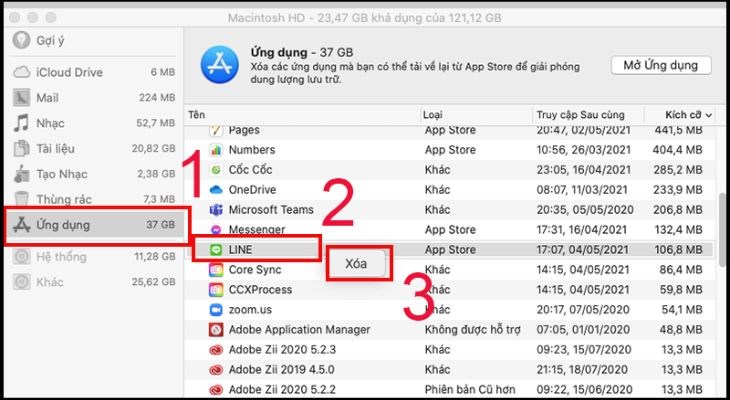Click the Pages app icon

[x=216, y=130]
